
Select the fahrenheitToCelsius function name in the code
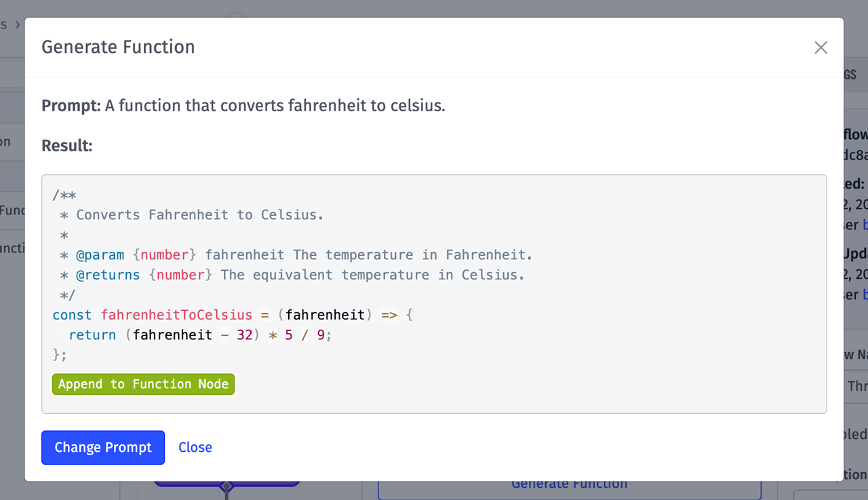[x=175, y=314]
